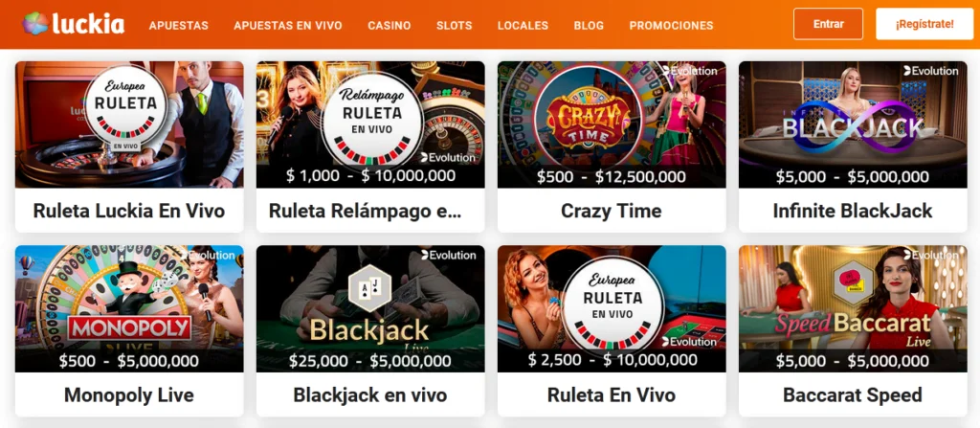Click the ¡Regístrate! sign-up button
Viewport: 980px width, 428px height.
924,24
